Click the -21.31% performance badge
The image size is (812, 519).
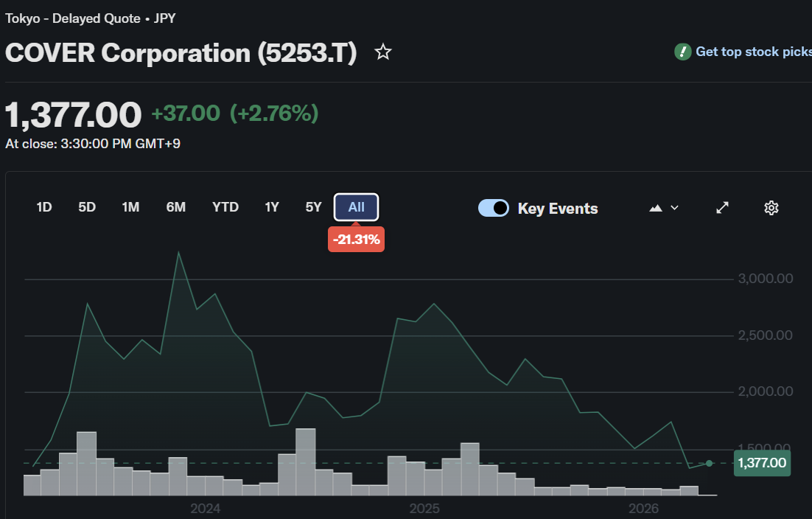click(357, 240)
